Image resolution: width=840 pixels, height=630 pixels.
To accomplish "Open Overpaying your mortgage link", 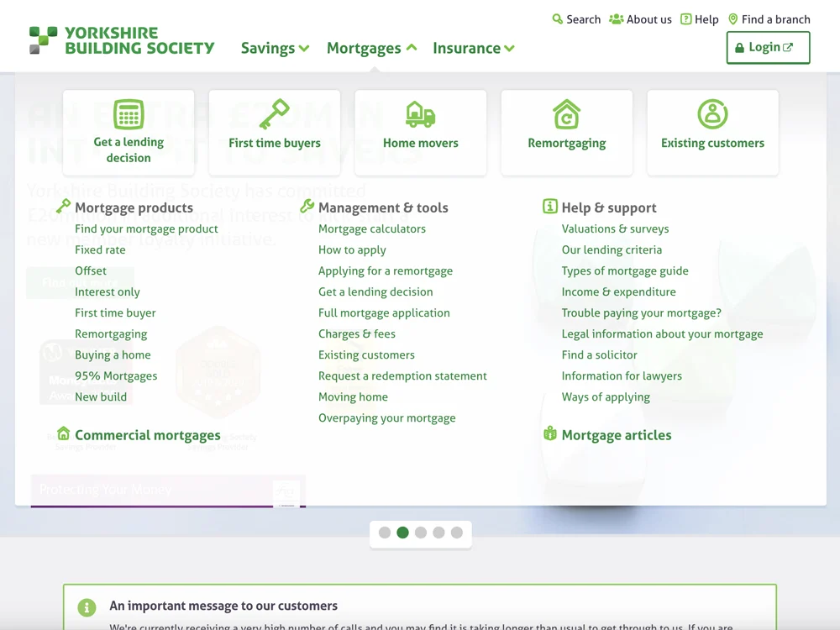I will tap(386, 417).
